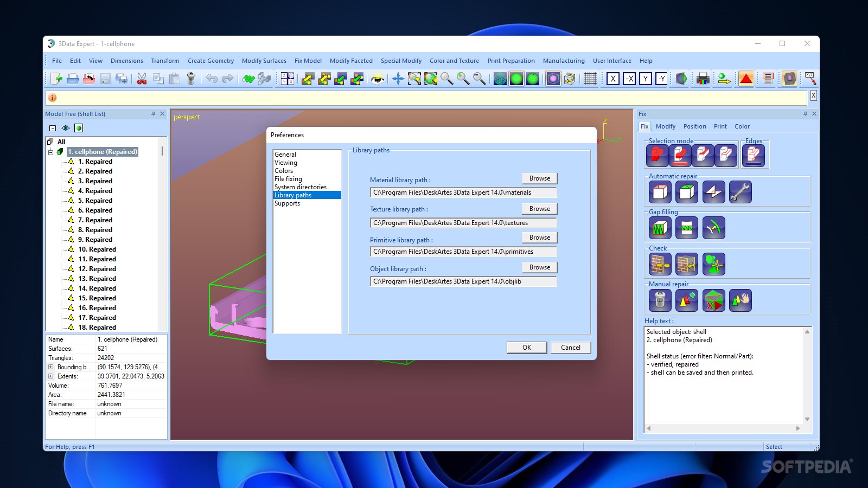Click the redo arrow icon
Screen dimensions: 868x488
tap(228, 79)
